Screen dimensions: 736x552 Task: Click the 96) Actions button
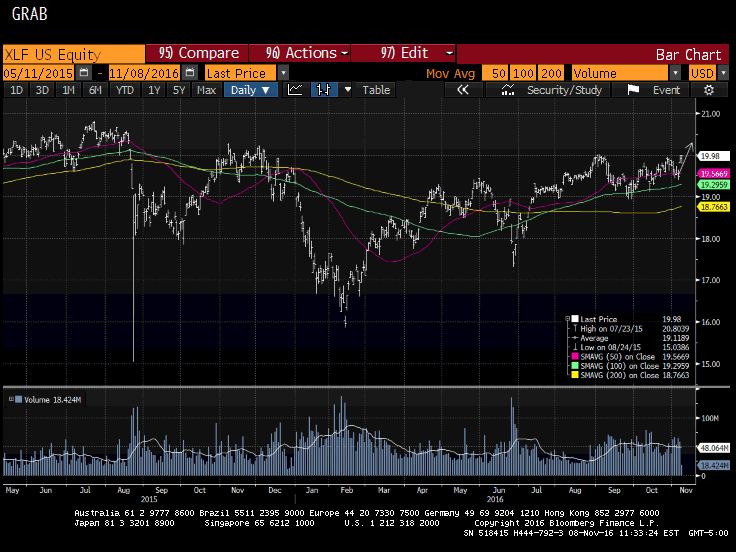299,53
